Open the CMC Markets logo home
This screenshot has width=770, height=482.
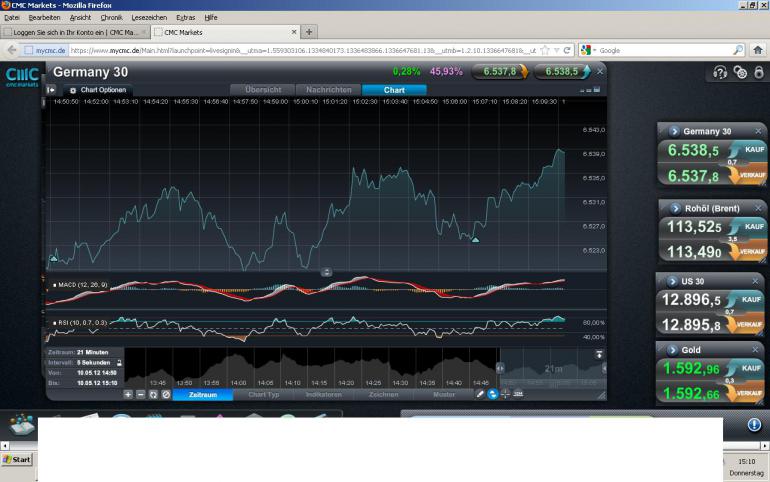coord(22,77)
